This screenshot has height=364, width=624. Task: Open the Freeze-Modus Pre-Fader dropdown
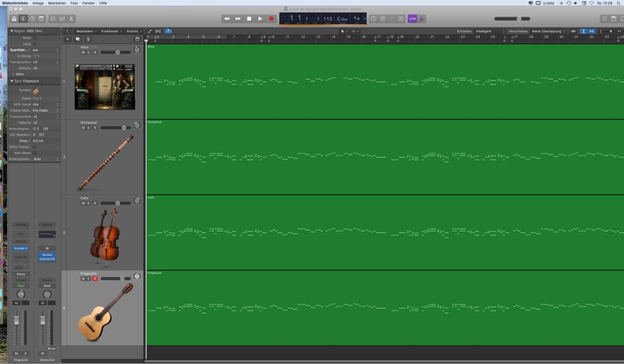point(46,110)
